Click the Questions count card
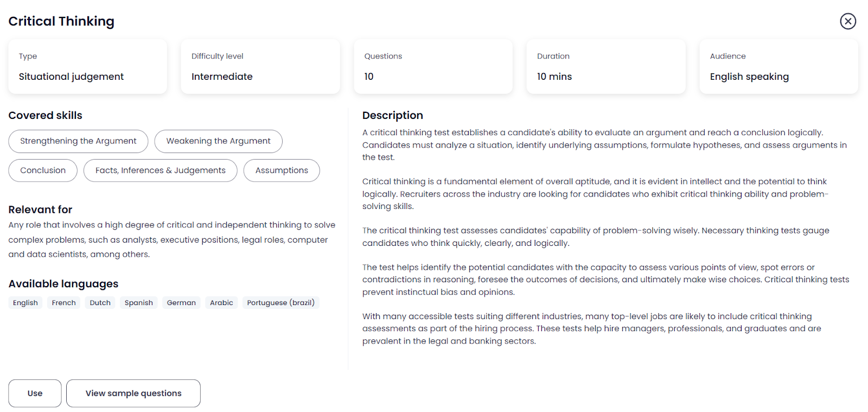Viewport: 868px width, 412px height. (433, 66)
